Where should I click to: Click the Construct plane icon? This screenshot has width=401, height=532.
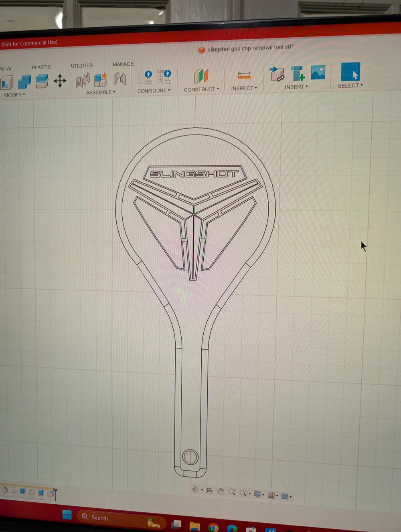(x=201, y=75)
